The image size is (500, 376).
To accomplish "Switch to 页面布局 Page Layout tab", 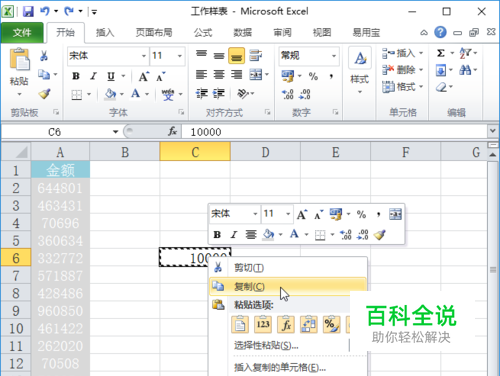I will (154, 32).
